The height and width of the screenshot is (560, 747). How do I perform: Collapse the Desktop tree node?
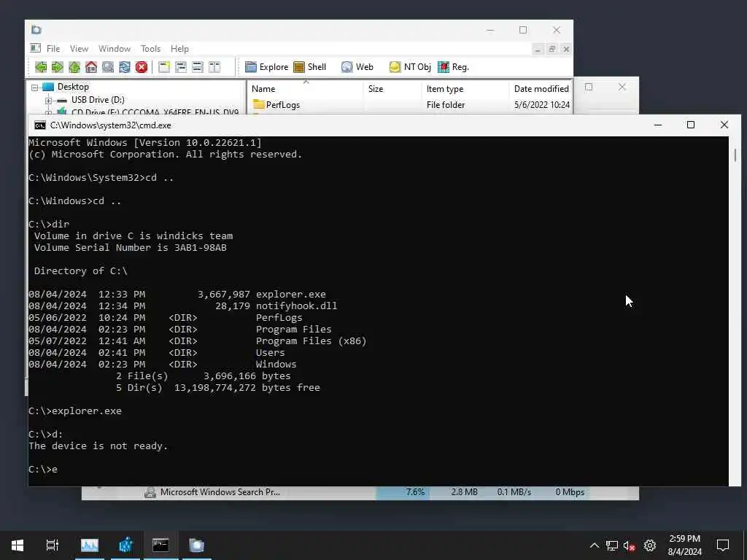coord(35,87)
